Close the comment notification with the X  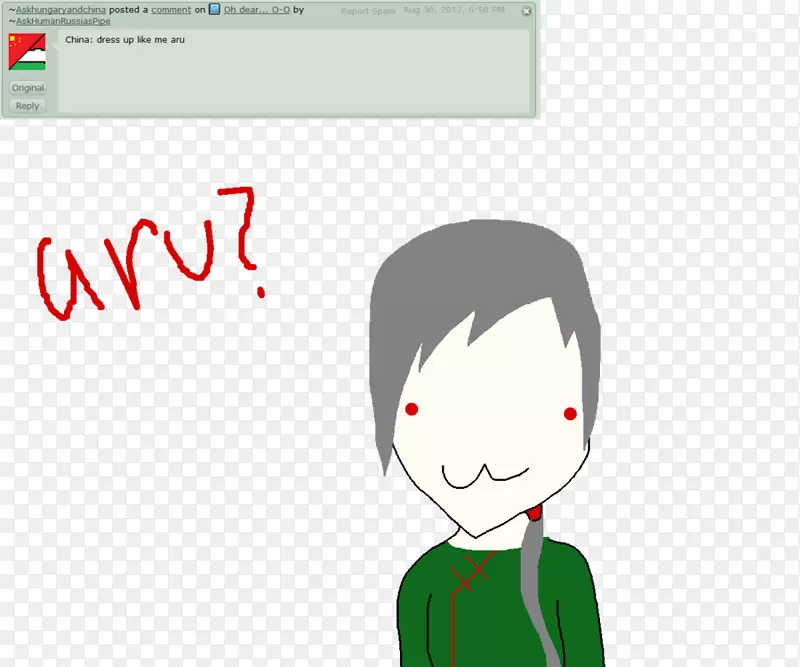point(527,11)
